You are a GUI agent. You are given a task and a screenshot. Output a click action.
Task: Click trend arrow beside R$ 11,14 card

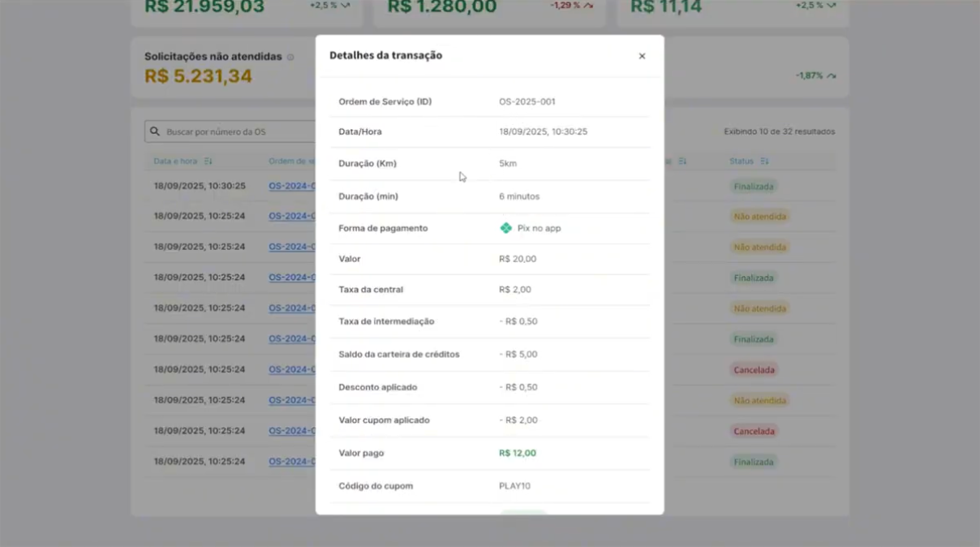(832, 6)
